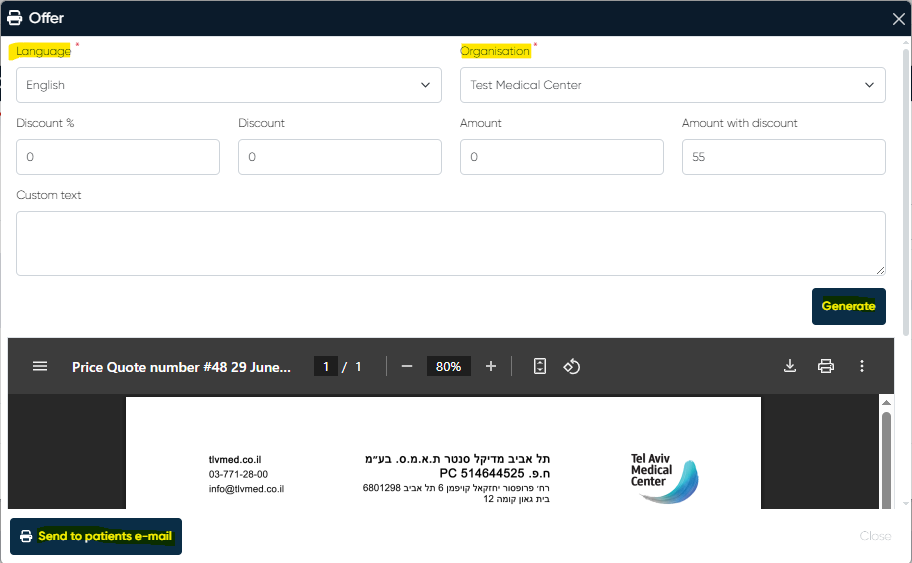Click Send to patients e-mail button
This screenshot has height=563, width=912.
click(96, 536)
